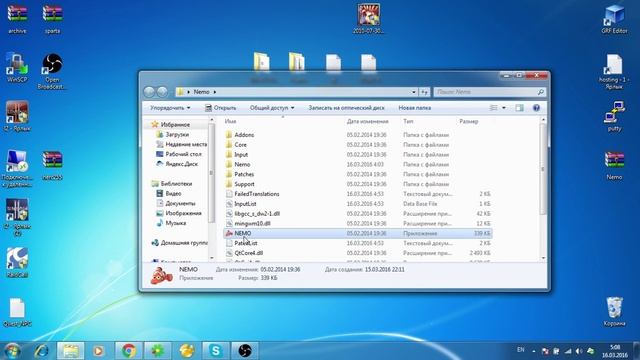Launch RaidCall desktop shortcut
This screenshot has height=360, width=640.
click(x=17, y=262)
